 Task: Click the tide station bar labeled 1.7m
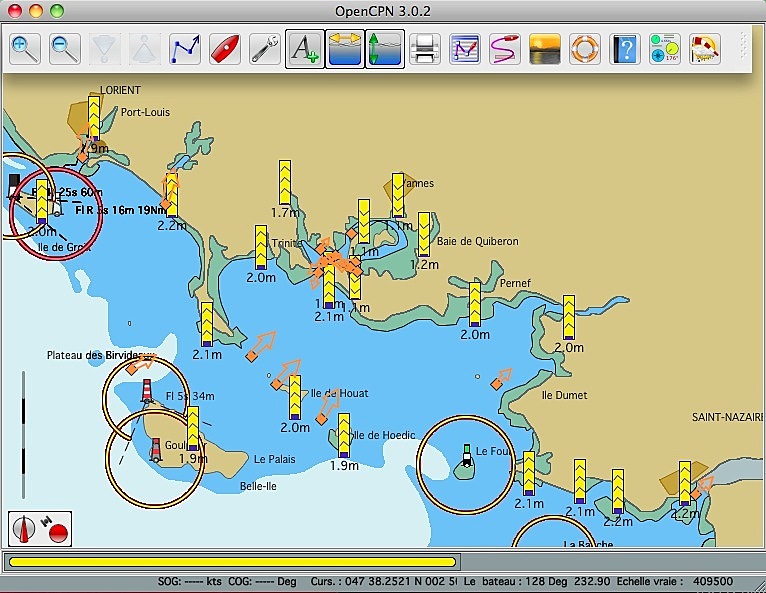pos(285,182)
